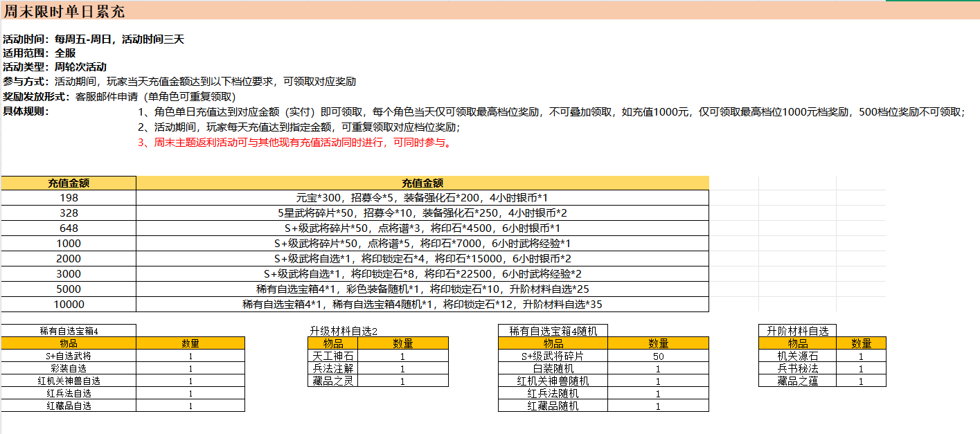The width and height of the screenshot is (980, 434).
Task: Select the 稀有自选宝箱4随机 table title
Action: click(x=553, y=331)
